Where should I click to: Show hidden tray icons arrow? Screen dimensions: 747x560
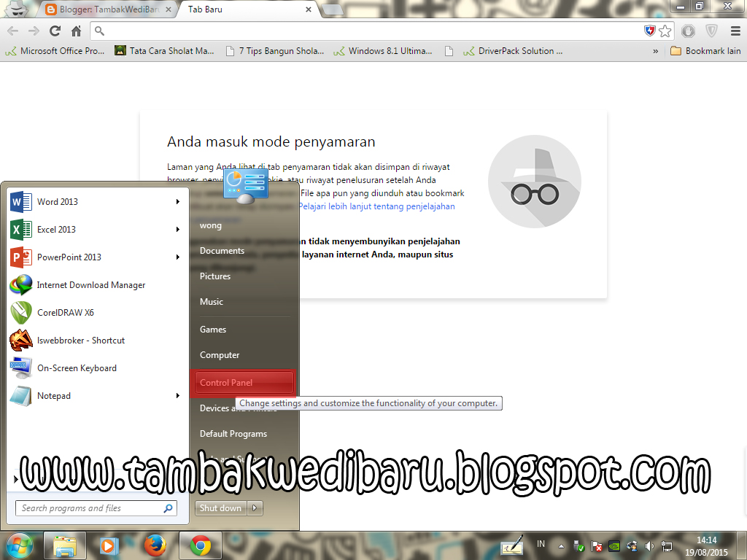pos(561,547)
